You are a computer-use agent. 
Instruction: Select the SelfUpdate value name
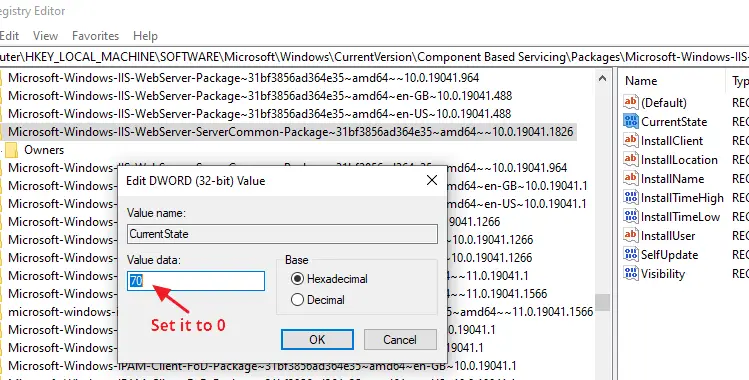(x=670, y=255)
